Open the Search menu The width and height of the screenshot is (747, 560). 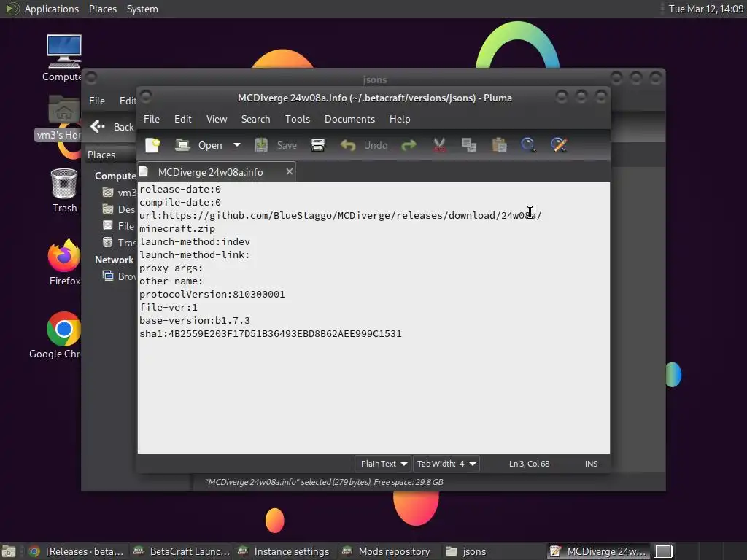255,119
